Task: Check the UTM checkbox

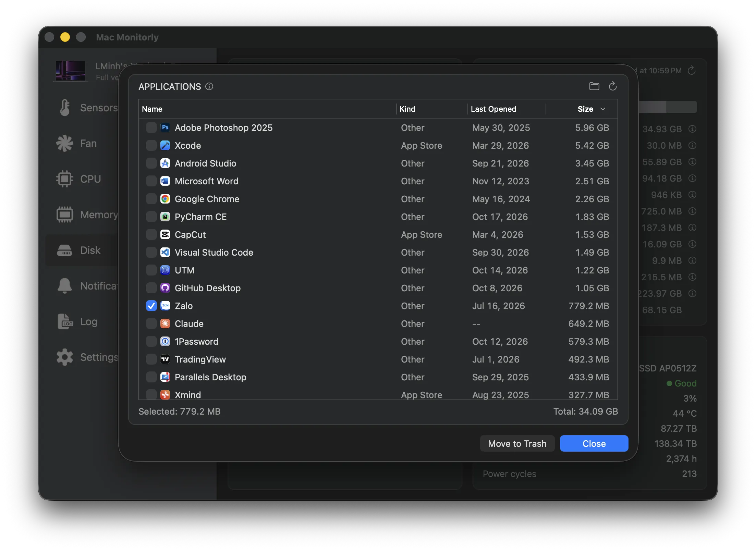Action: (151, 270)
